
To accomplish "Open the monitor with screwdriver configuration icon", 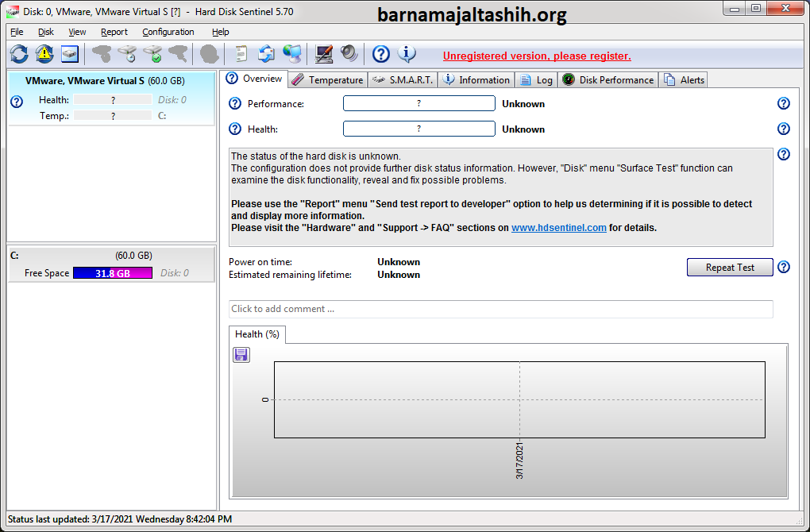I will (x=324, y=54).
